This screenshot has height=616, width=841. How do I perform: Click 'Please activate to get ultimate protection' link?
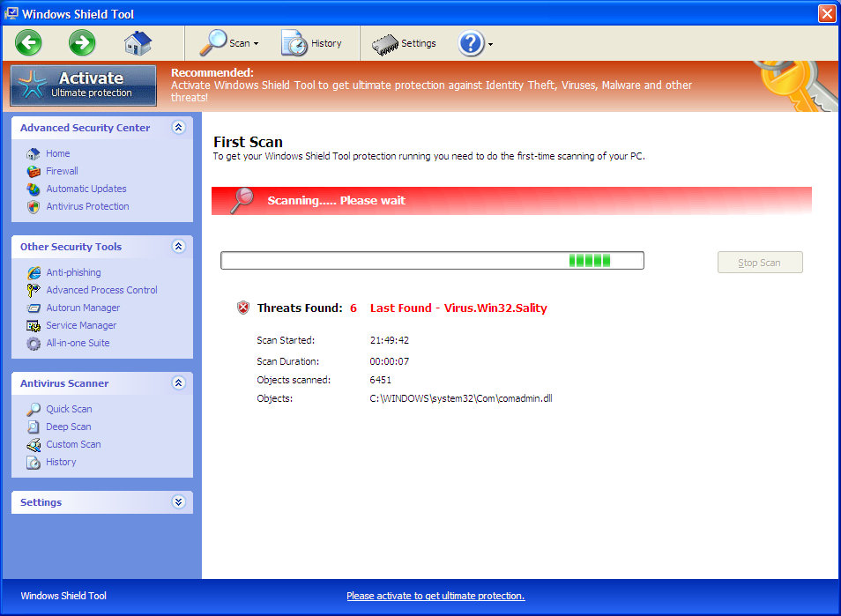[x=435, y=596]
